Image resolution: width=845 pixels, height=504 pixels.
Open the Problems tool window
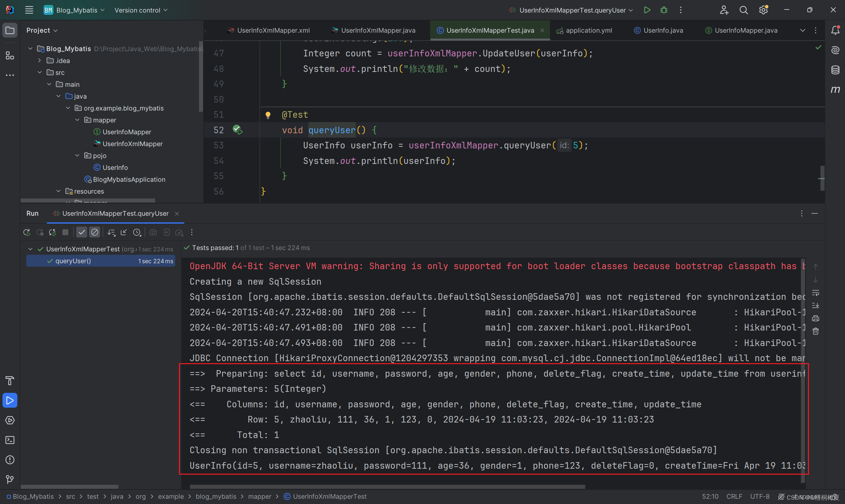(10, 460)
